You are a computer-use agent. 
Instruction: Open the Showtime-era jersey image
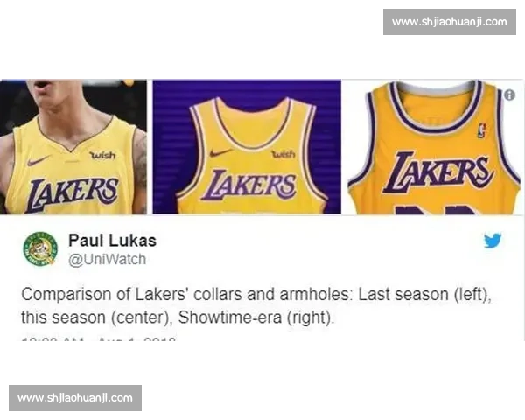pos(434,147)
